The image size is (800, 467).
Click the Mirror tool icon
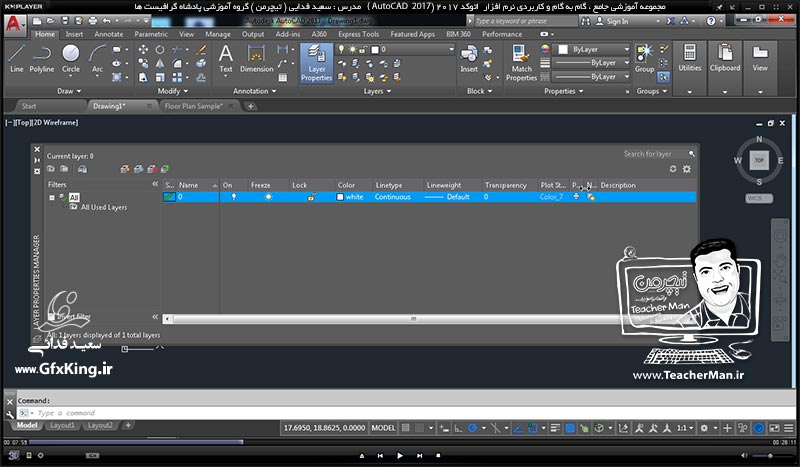[x=160, y=63]
